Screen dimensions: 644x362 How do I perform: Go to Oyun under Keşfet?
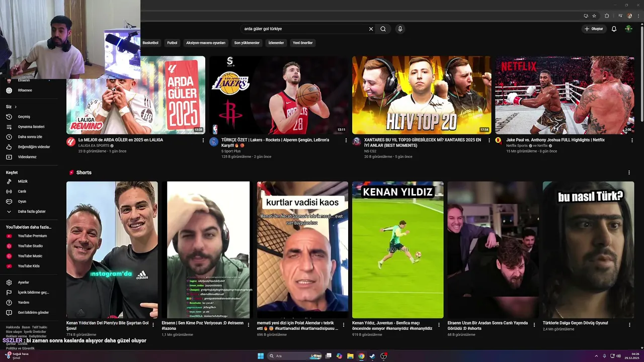point(30,201)
